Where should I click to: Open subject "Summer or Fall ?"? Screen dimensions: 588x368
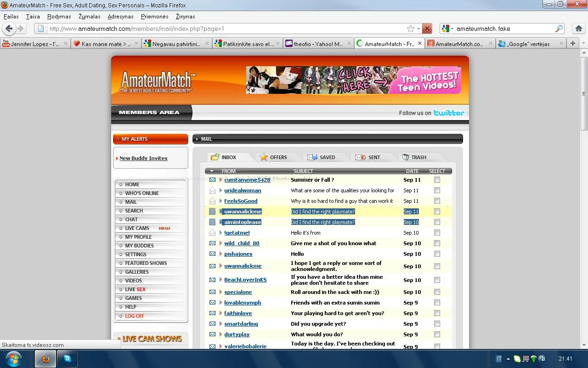point(312,180)
